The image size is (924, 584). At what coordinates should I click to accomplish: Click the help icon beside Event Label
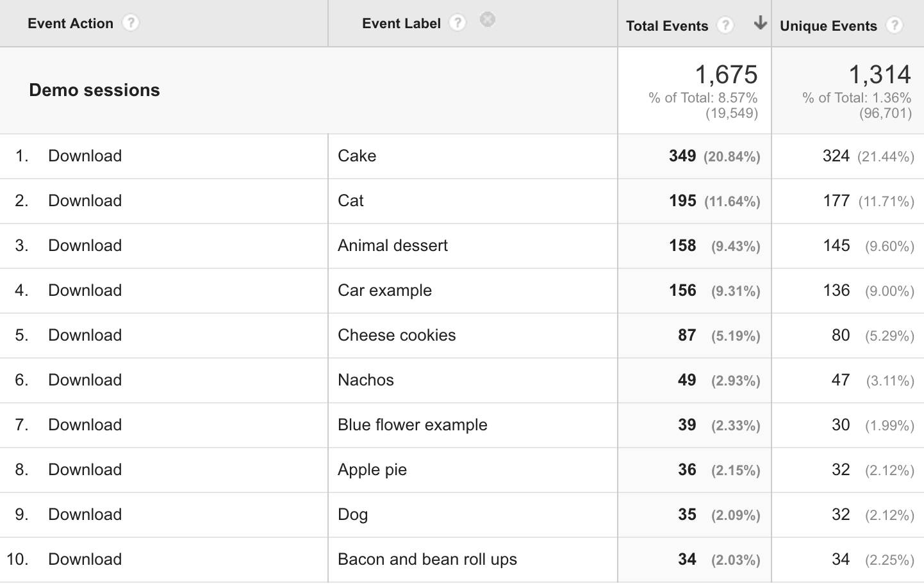pos(457,23)
